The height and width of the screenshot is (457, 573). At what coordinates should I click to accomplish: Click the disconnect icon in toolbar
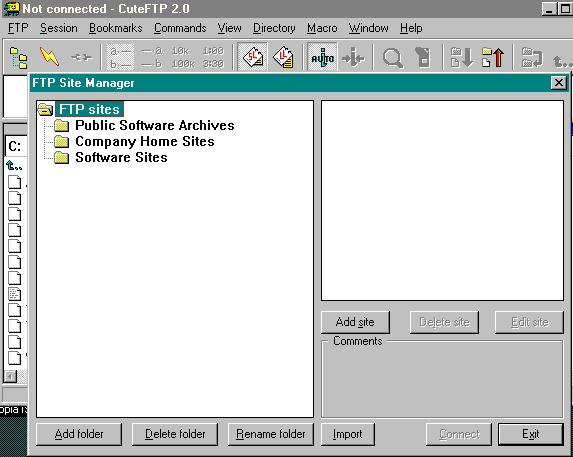click(x=81, y=57)
